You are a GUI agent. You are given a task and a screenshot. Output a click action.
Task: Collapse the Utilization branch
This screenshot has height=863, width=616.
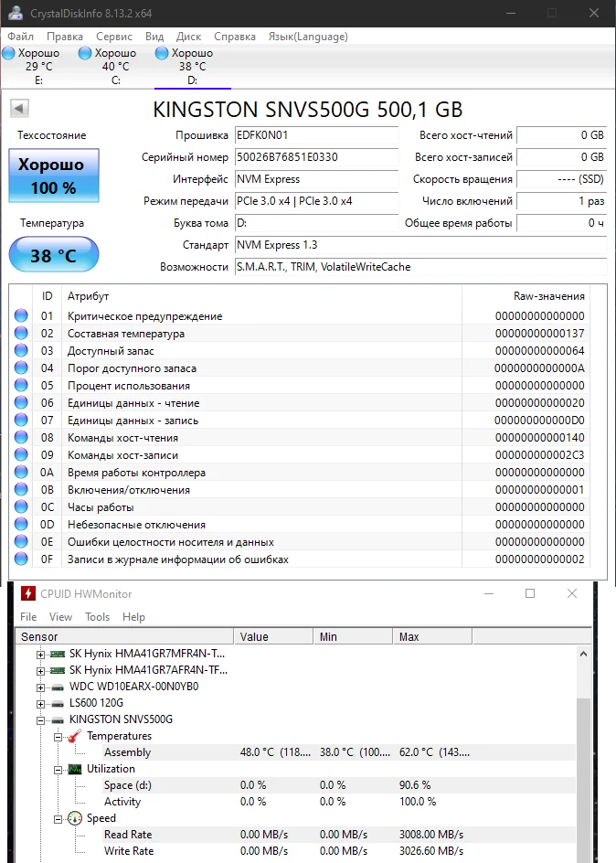tap(58, 770)
